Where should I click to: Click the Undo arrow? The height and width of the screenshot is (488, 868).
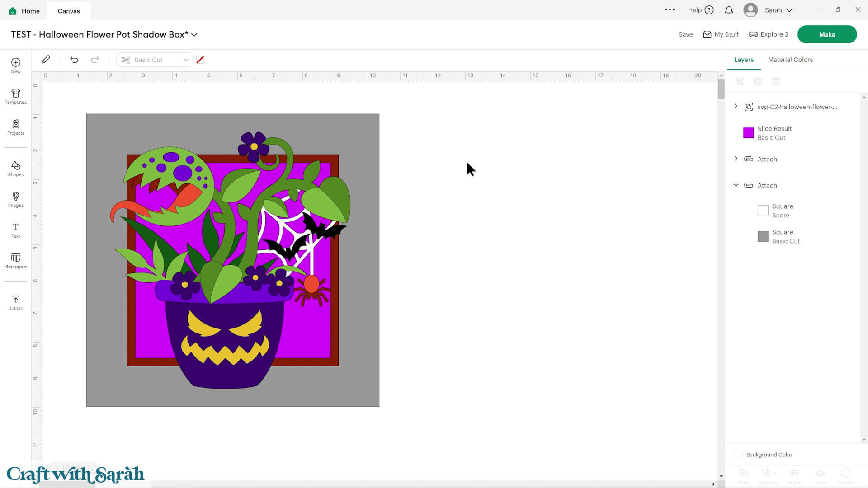coord(74,60)
